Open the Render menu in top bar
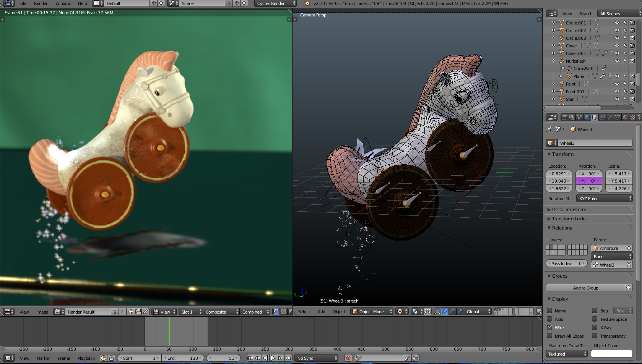Screen dimensions: 642x364 pyautogui.click(x=41, y=3)
